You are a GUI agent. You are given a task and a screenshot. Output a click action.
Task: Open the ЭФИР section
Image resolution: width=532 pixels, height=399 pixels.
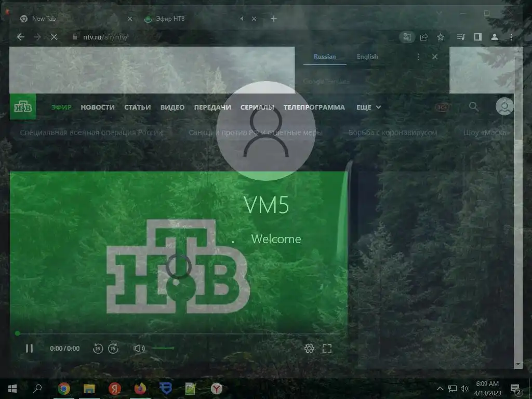point(61,107)
